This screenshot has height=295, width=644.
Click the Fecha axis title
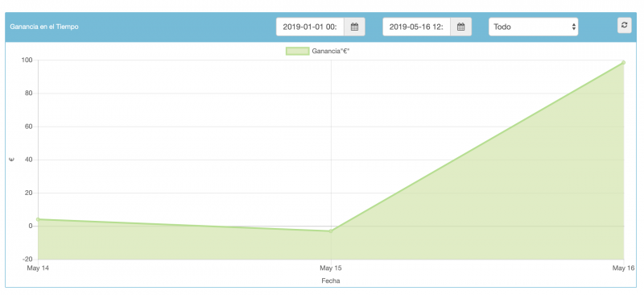(x=331, y=280)
